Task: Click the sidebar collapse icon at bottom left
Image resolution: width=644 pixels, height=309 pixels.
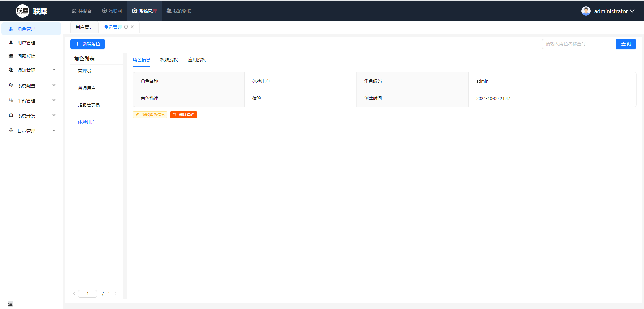Action: click(x=10, y=304)
